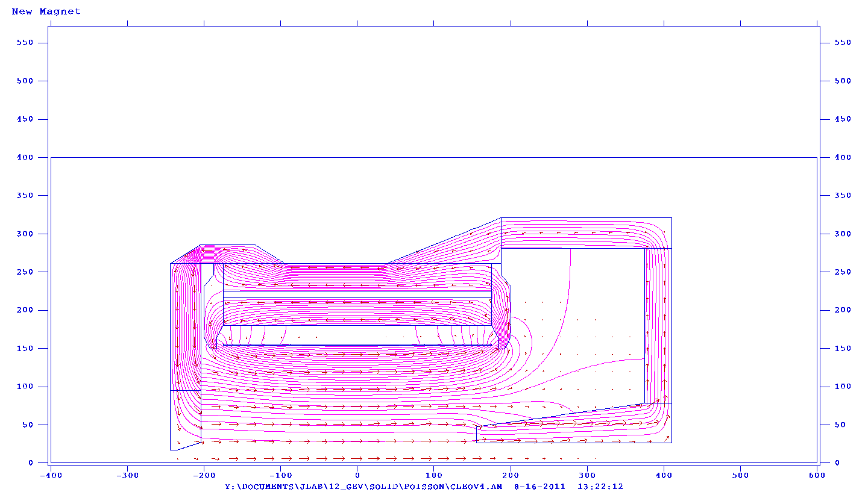The width and height of the screenshot is (868, 492).
Task: Click the 550 label on the left vertical axis
Action: [25, 43]
